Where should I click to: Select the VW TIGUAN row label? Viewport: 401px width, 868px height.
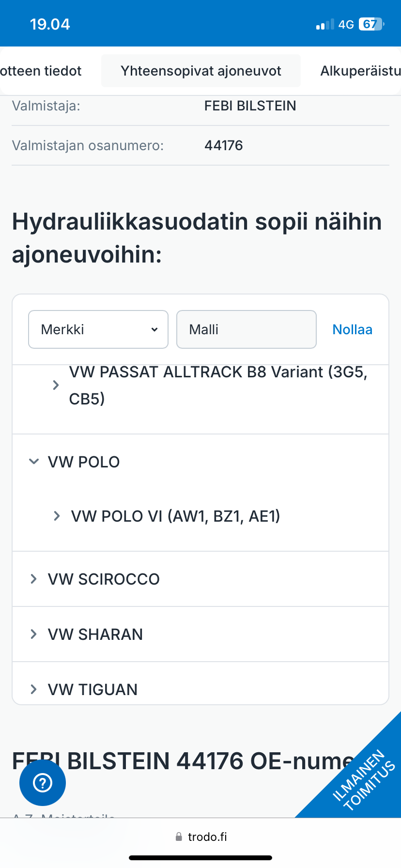pyautogui.click(x=93, y=689)
